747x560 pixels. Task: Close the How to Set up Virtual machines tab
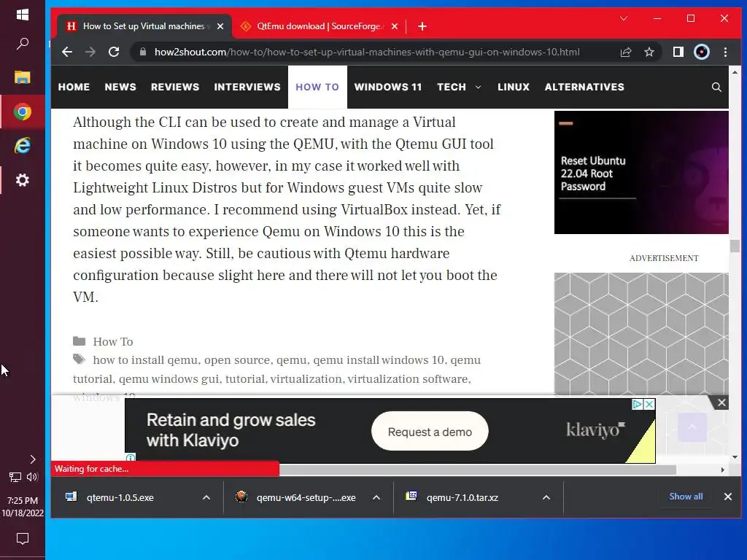220,26
